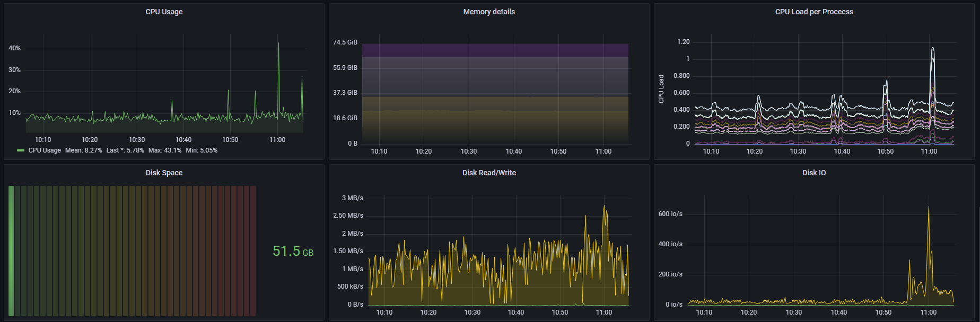The width and height of the screenshot is (980, 322).
Task: Click the rightmost red Disk Space bar
Action: 253,251
